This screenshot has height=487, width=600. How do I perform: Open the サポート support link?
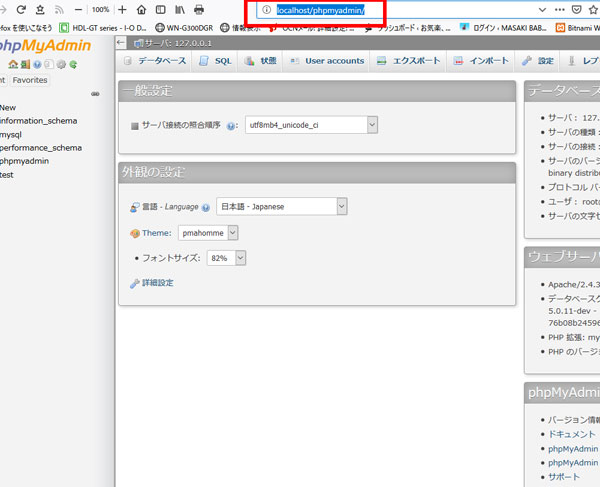(x=564, y=477)
